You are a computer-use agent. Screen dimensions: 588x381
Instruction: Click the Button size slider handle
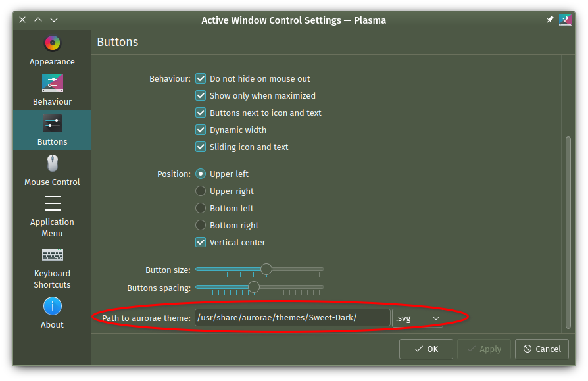point(266,269)
